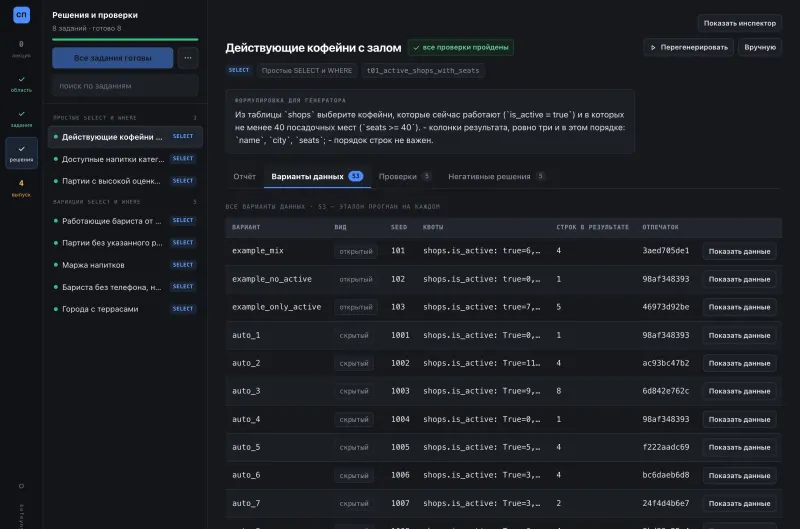The height and width of the screenshot is (529, 800).
Task: Show data for auto_2 variant
Action: coord(739,363)
